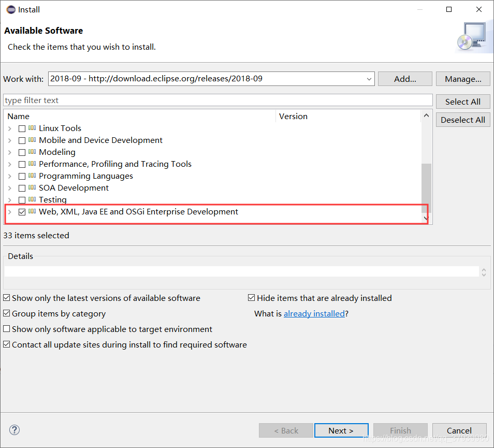Image resolution: width=494 pixels, height=448 pixels.
Task: Enable Show only software applicable to target environment
Action: (x=6, y=328)
